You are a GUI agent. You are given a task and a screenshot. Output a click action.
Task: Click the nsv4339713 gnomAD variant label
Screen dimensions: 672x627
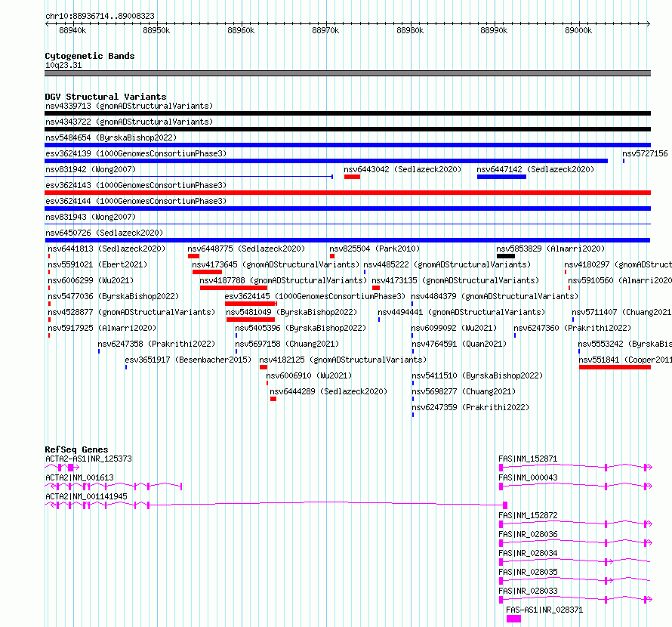coord(129,106)
